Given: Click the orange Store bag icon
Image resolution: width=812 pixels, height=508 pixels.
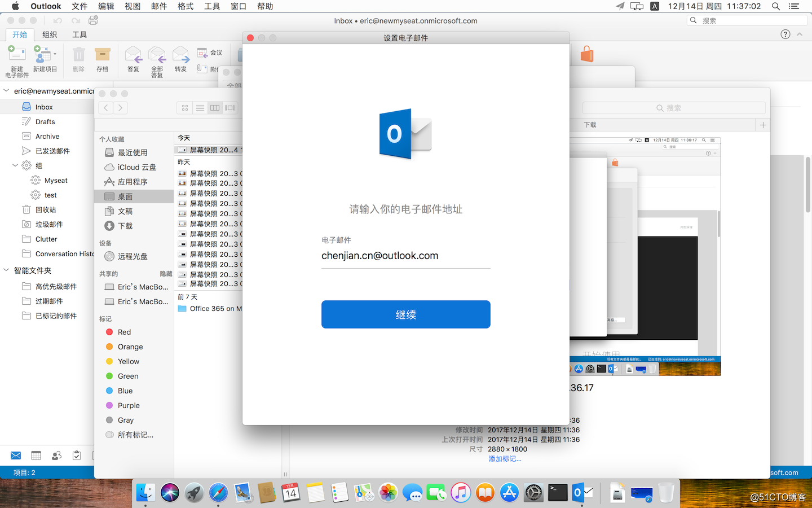Looking at the screenshot, I should (587, 54).
